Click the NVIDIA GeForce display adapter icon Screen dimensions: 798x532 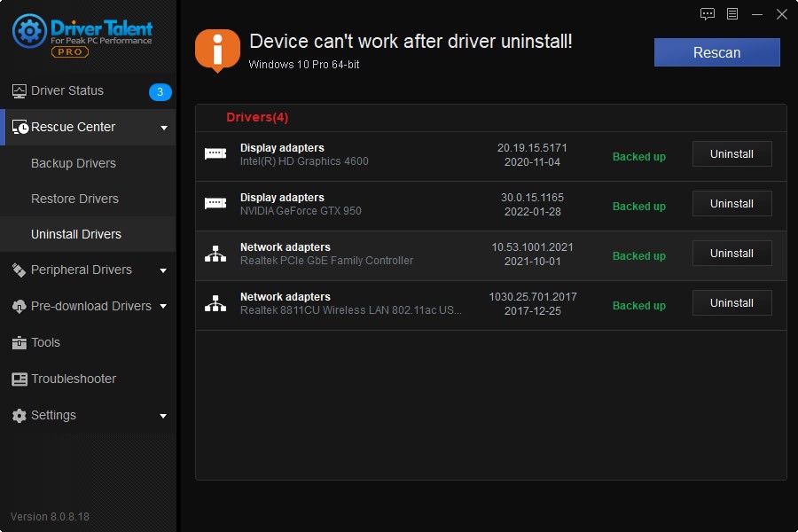[215, 204]
